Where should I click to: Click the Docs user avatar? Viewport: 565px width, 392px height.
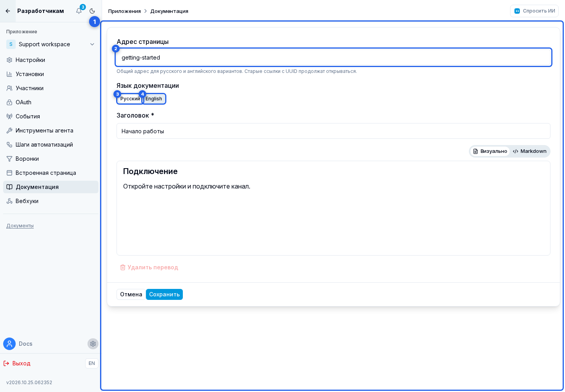pos(9,344)
